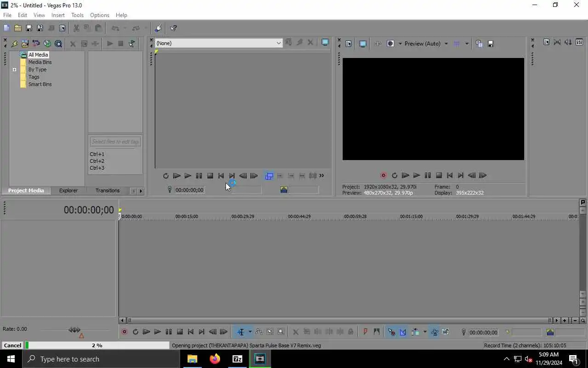The image size is (588, 368).
Task: Play from start in Video Preview
Action: coord(405,175)
